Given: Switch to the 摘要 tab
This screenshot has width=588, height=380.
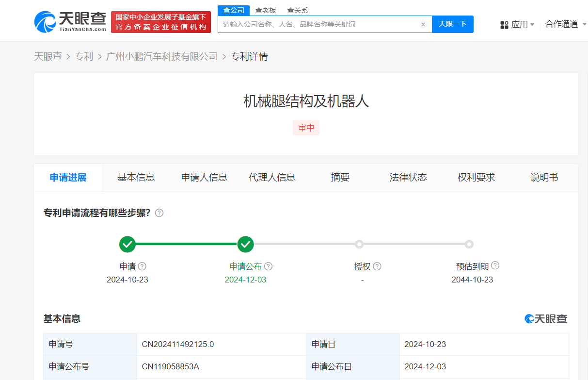Looking at the screenshot, I should click(x=340, y=178).
